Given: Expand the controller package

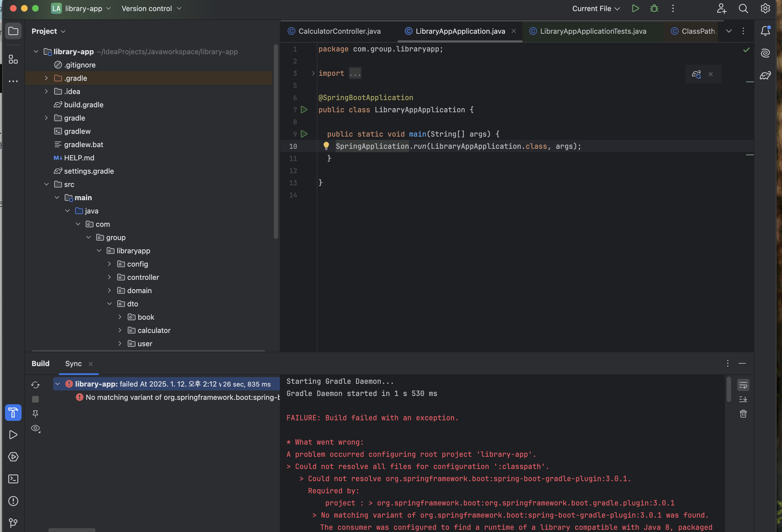Looking at the screenshot, I should (x=109, y=277).
